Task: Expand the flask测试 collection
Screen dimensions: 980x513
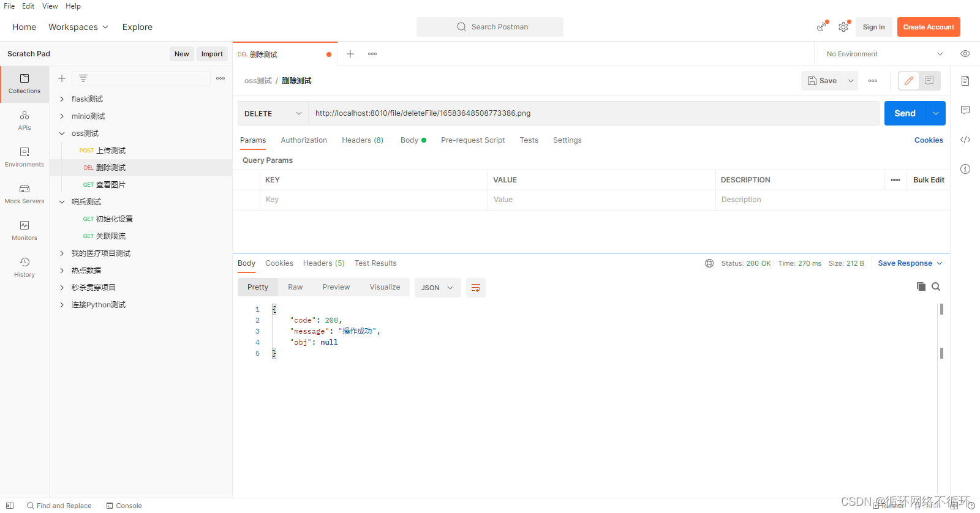Action: coord(62,99)
